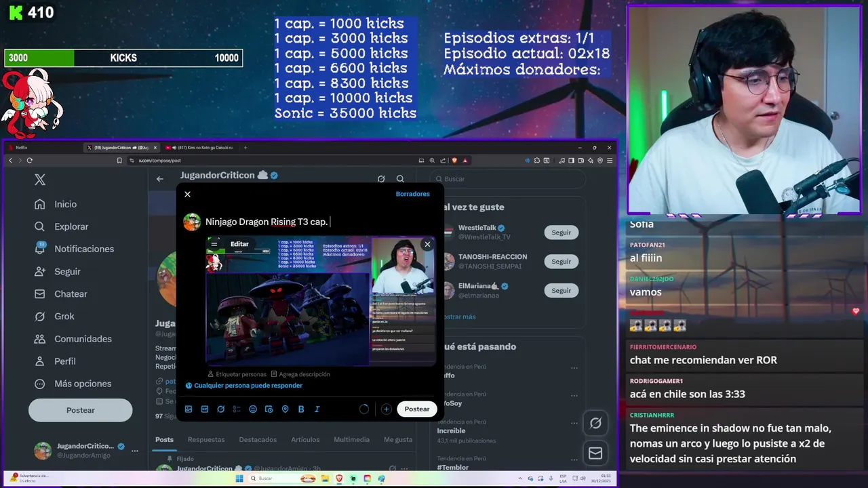Select the Multimedia profile tab
This screenshot has height=488, width=868.
tap(351, 440)
